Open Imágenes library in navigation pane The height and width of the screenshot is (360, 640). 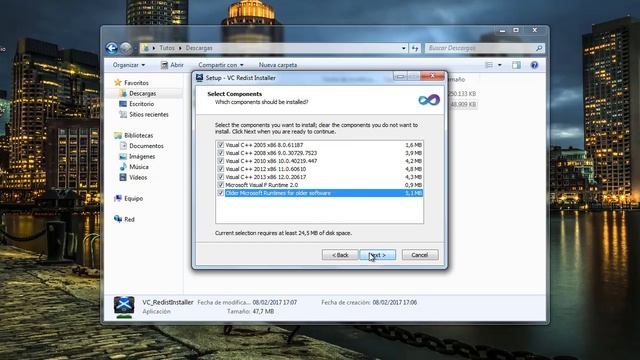coord(142,156)
